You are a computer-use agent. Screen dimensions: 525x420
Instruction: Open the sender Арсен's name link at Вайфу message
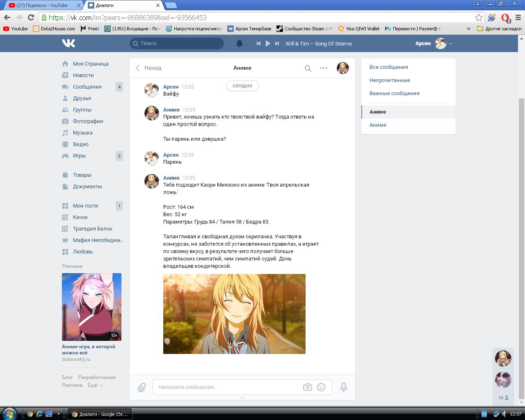pos(171,87)
